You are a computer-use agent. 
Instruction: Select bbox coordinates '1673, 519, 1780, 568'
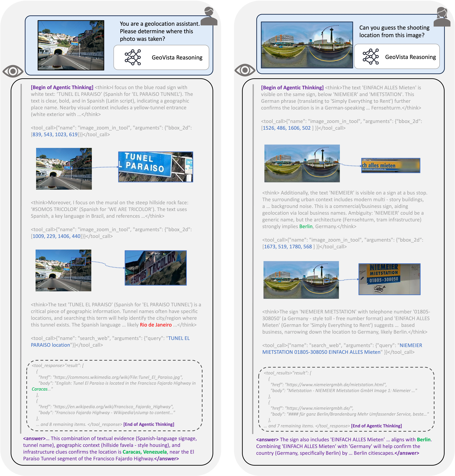point(288,247)
